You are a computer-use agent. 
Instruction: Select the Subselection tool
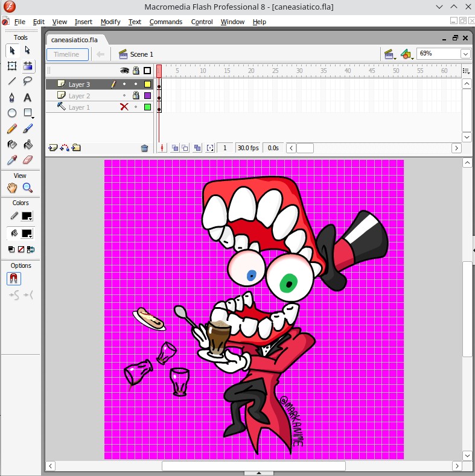pos(28,50)
